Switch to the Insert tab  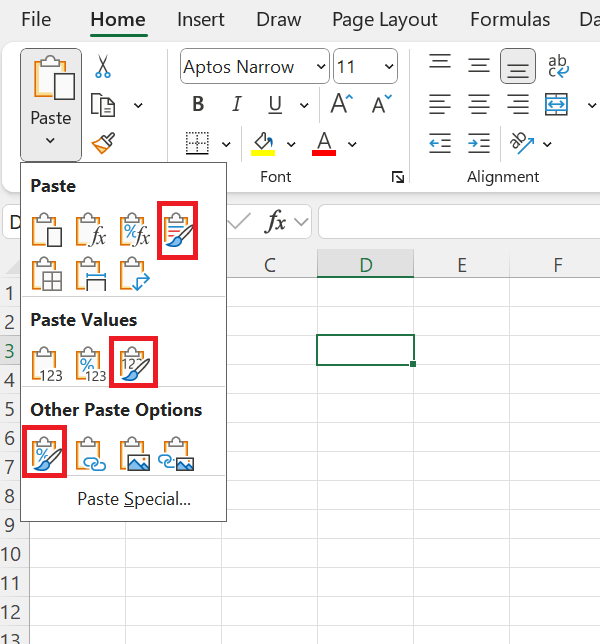point(201,19)
